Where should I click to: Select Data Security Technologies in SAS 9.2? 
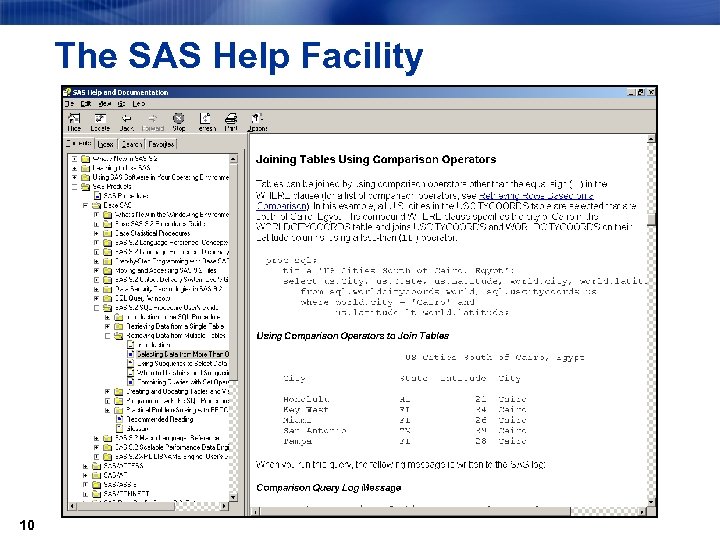[x=169, y=289]
